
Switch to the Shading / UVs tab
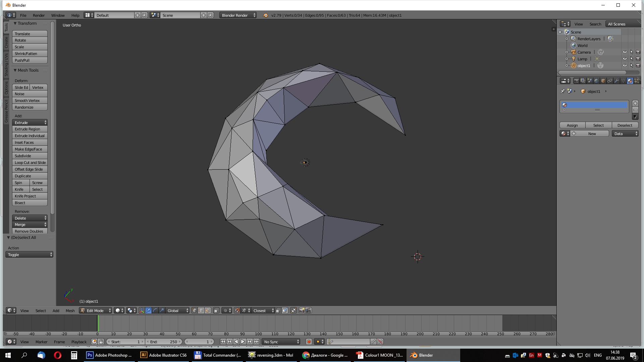[6, 65]
